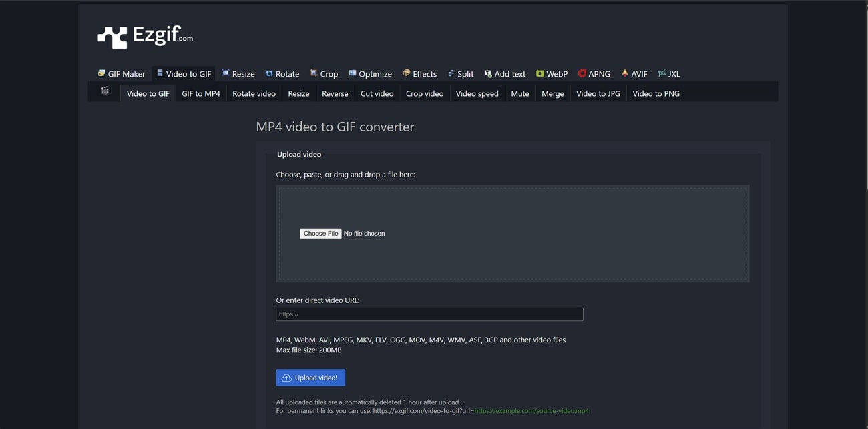
Task: Click the dashed file drop zone
Action: pyautogui.click(x=513, y=234)
